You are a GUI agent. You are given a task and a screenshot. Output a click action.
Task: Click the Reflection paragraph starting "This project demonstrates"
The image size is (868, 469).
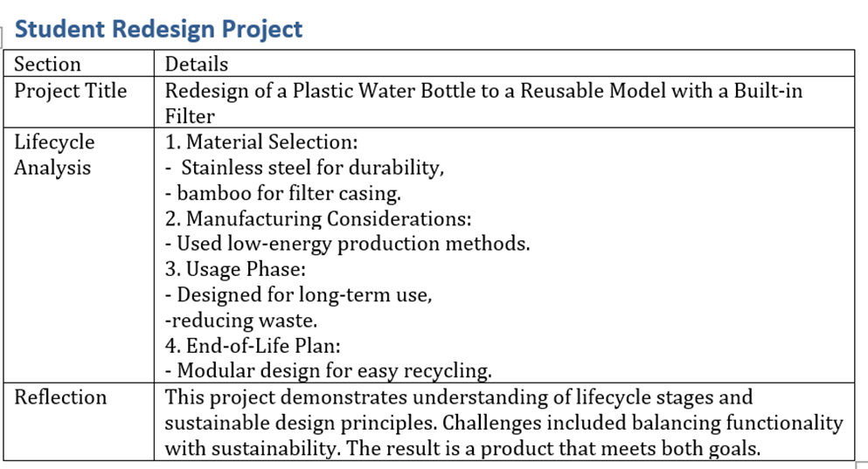click(503, 423)
